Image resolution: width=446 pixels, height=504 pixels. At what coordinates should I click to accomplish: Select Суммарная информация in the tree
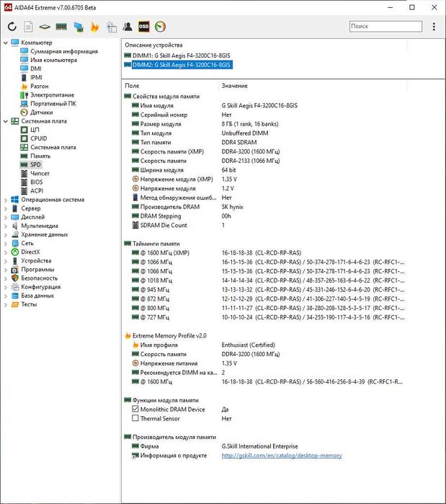(x=64, y=51)
